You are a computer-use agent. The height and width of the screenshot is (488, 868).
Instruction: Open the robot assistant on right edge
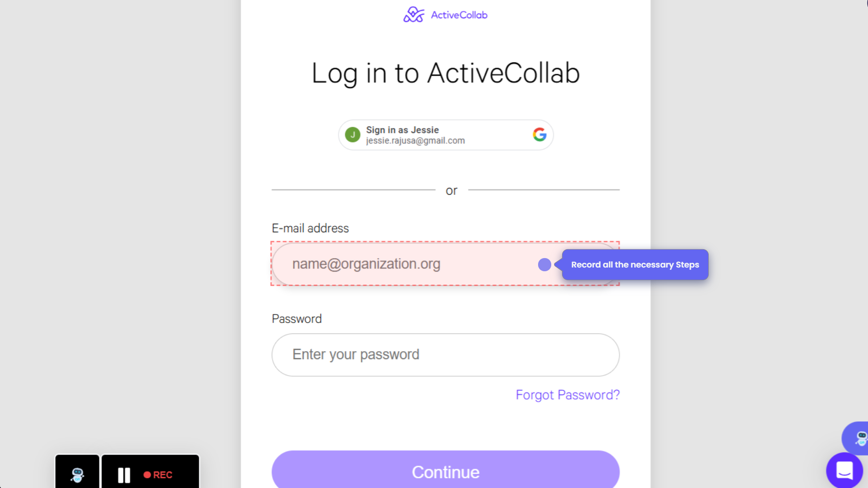(x=859, y=438)
